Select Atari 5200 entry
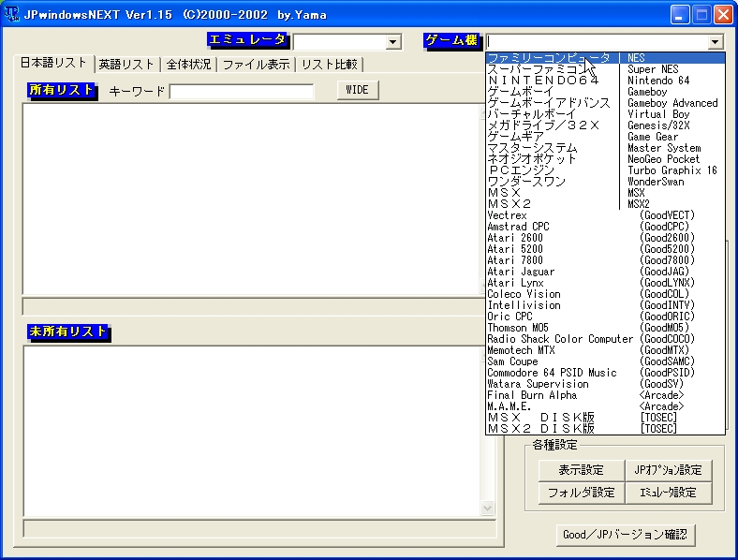 (x=605, y=249)
